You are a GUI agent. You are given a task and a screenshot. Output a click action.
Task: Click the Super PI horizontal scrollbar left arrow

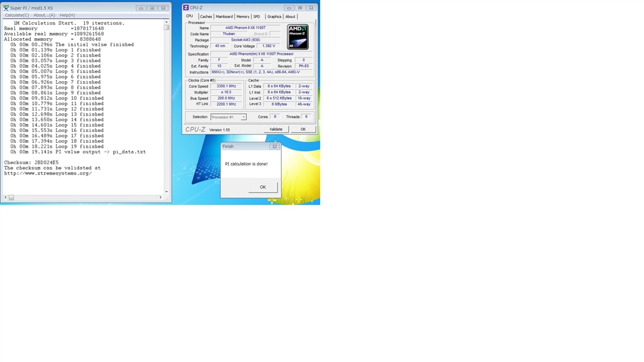coord(5,197)
